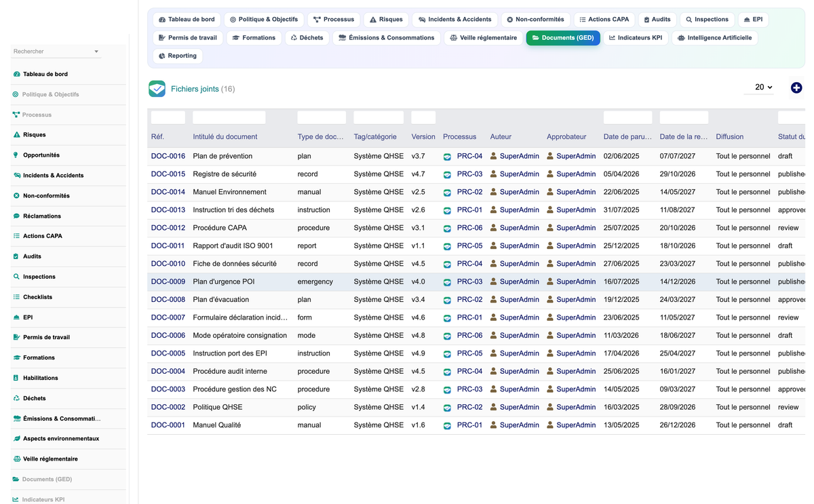Click the active Documents (GED) tab
The width and height of the screenshot is (814, 504).
(563, 38)
